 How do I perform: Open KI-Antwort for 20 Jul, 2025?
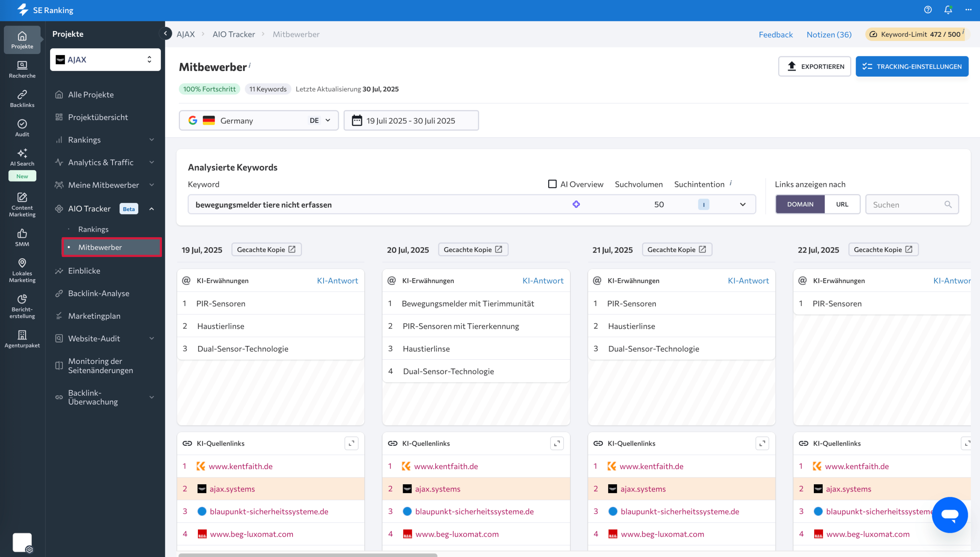[543, 280]
